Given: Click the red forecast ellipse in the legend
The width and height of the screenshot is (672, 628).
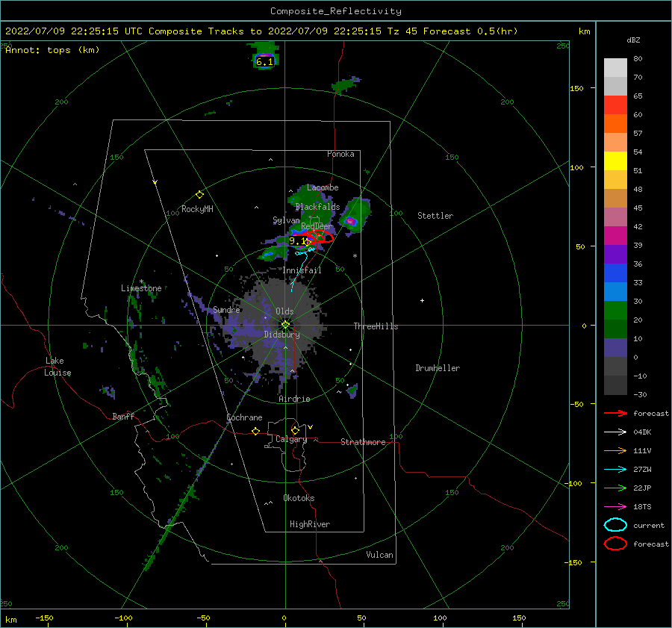Looking at the screenshot, I should click(x=615, y=544).
